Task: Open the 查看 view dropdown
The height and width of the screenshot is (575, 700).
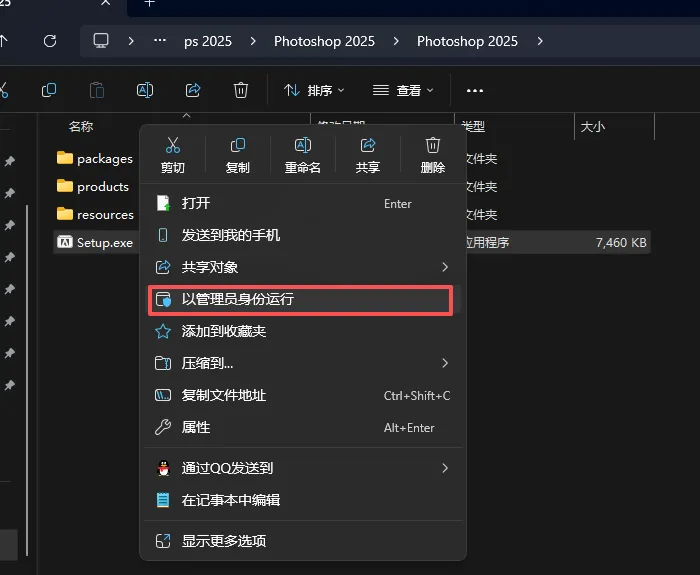Action: 404,91
